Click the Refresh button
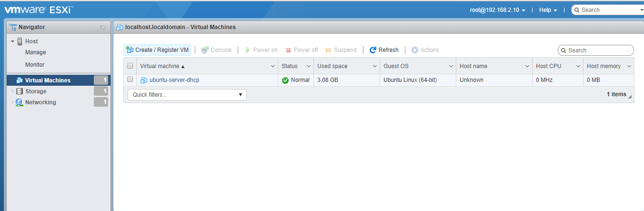Screen dimensions: 644x211 tap(384, 50)
